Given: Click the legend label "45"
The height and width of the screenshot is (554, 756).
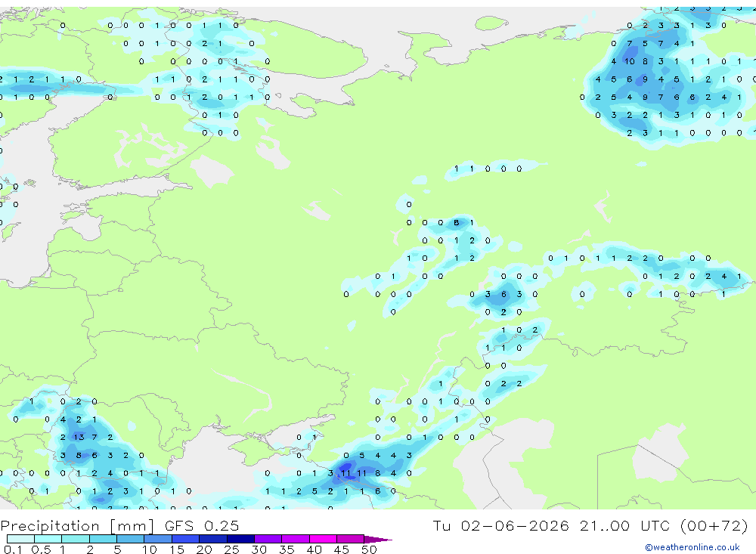Looking at the screenshot, I should point(342,549).
